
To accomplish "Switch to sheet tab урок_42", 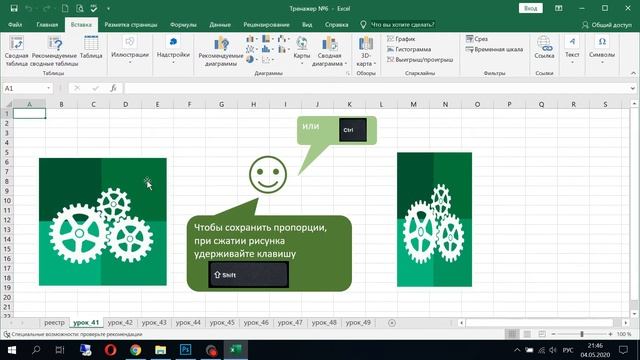I will pos(120,322).
